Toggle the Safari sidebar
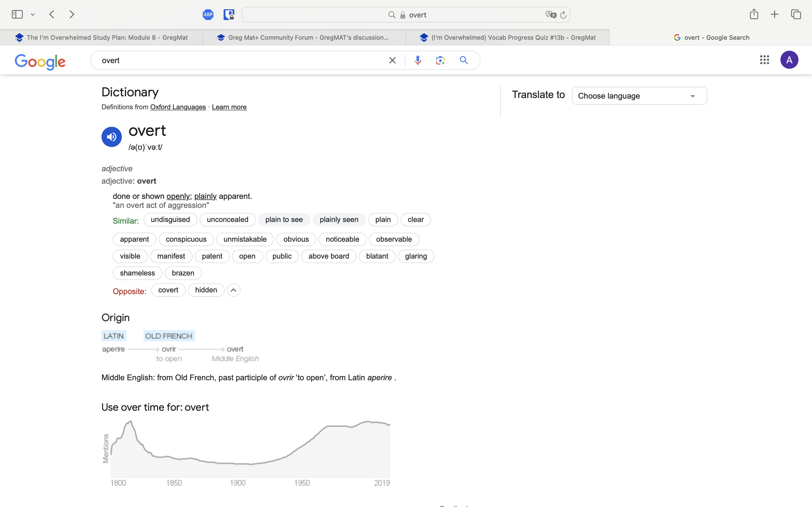The width and height of the screenshot is (812, 507). point(17,14)
